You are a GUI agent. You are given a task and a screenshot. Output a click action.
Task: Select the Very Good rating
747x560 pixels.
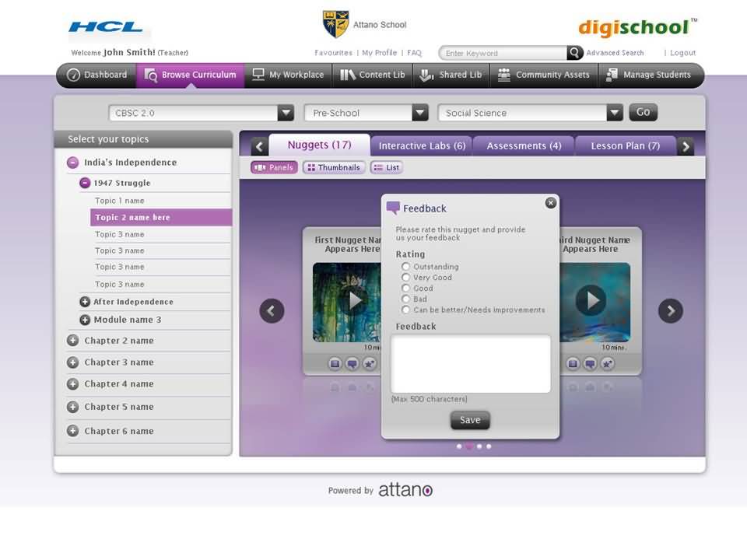(x=405, y=278)
